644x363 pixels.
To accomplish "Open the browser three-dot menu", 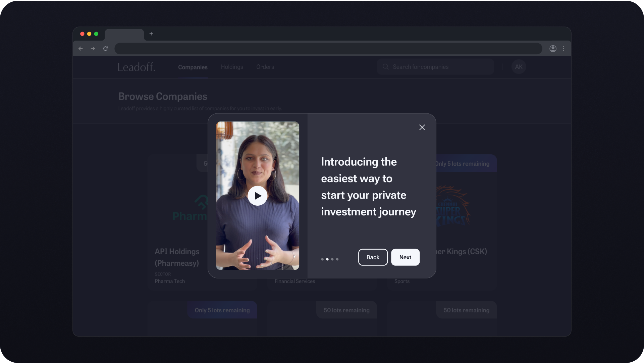I will (x=563, y=49).
